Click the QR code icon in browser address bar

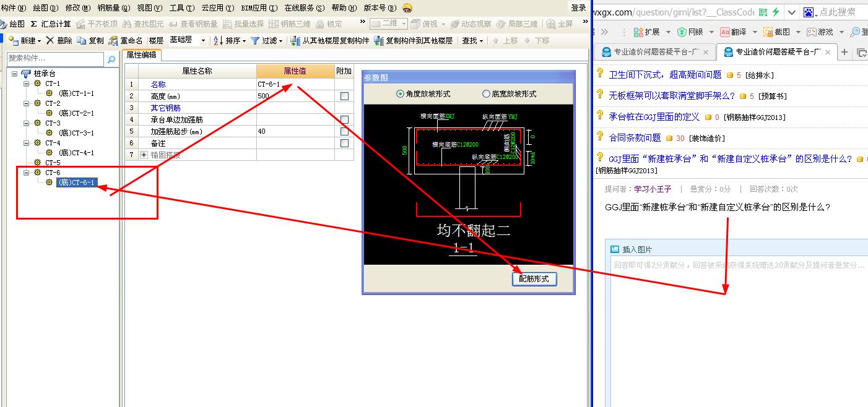[763, 12]
